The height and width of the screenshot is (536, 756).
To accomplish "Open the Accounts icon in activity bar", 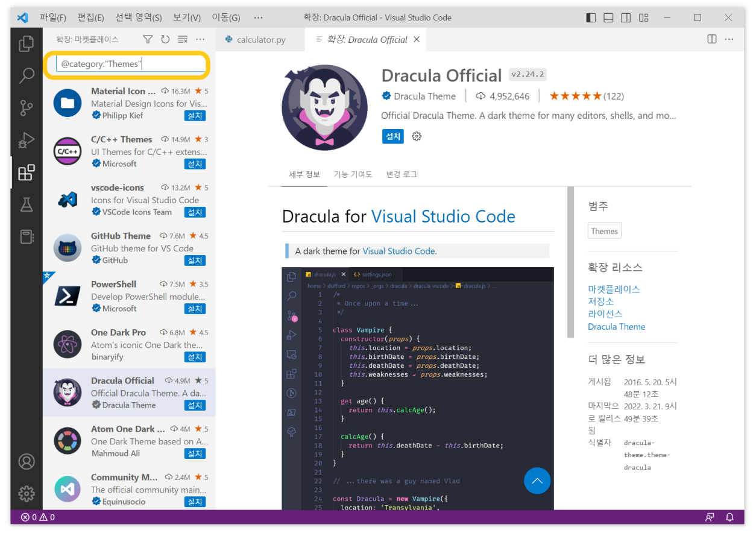I will click(27, 462).
